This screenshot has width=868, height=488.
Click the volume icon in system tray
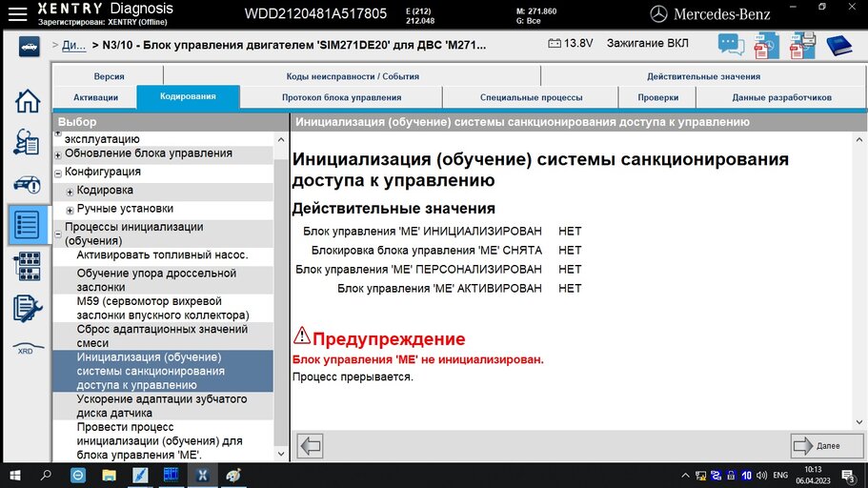click(761, 476)
